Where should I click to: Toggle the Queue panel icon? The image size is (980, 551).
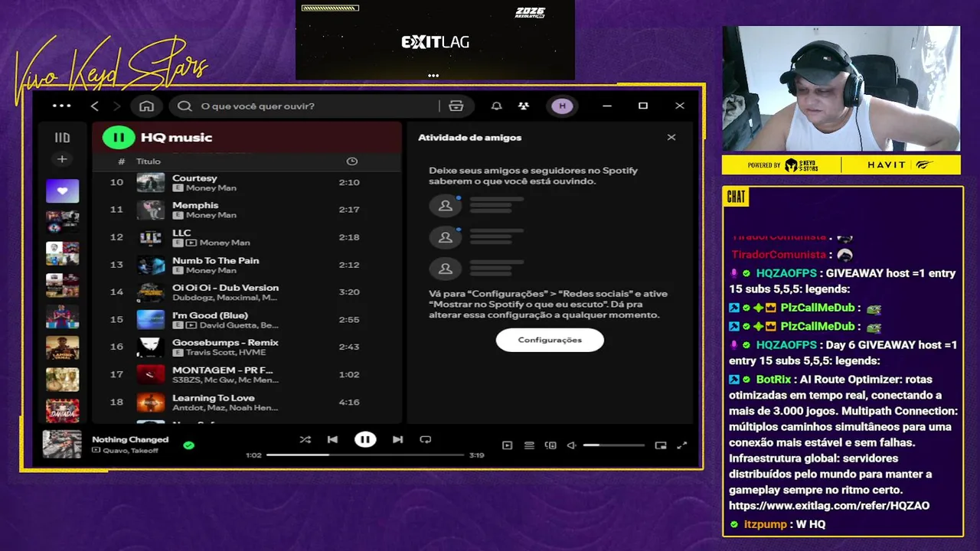pyautogui.click(x=529, y=445)
